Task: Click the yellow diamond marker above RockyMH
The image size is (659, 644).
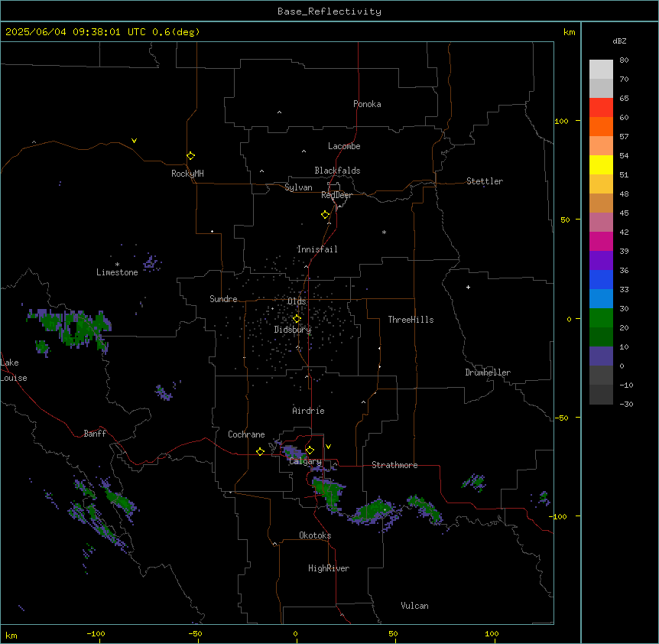Action: tap(191, 156)
